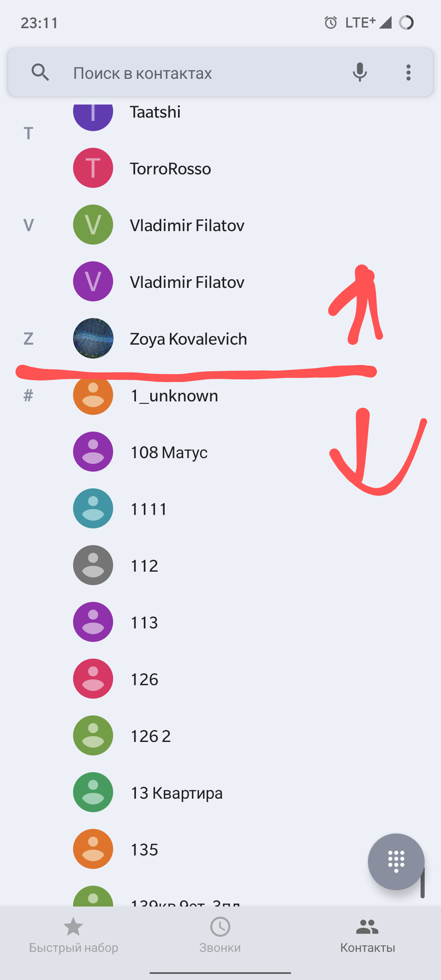Open the dialpad floating button
The image size is (441, 980).
396,862
